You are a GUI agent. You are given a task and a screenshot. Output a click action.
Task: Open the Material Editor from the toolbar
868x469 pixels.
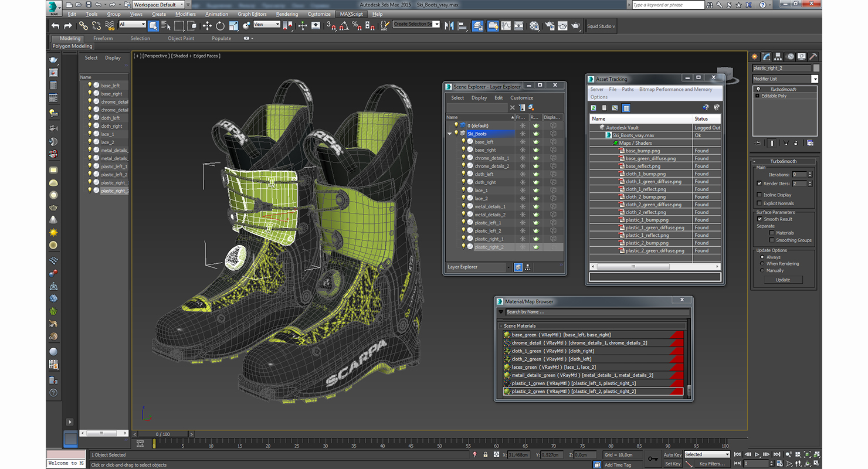click(x=534, y=26)
